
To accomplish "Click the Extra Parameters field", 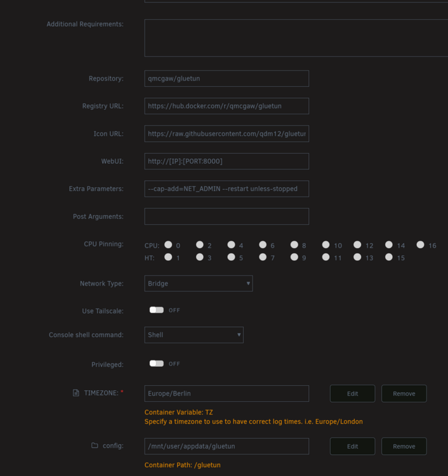I will tap(227, 189).
